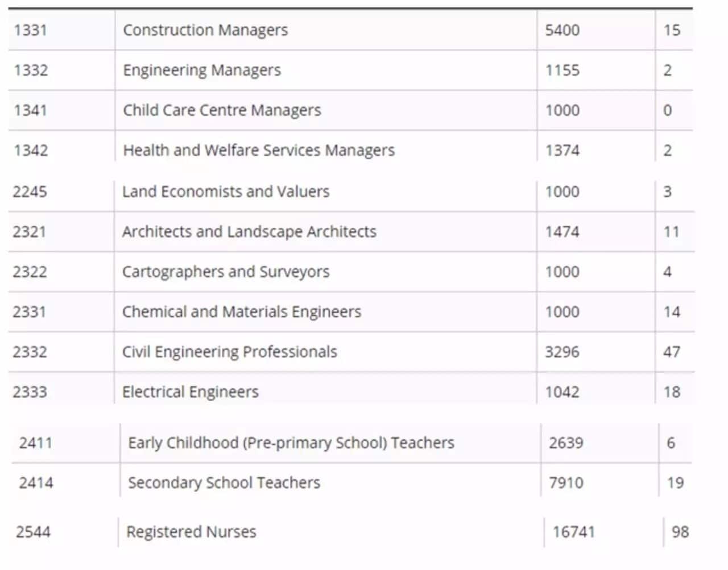728x570 pixels.
Task: Select occupation code 2544
Action: pos(34,532)
